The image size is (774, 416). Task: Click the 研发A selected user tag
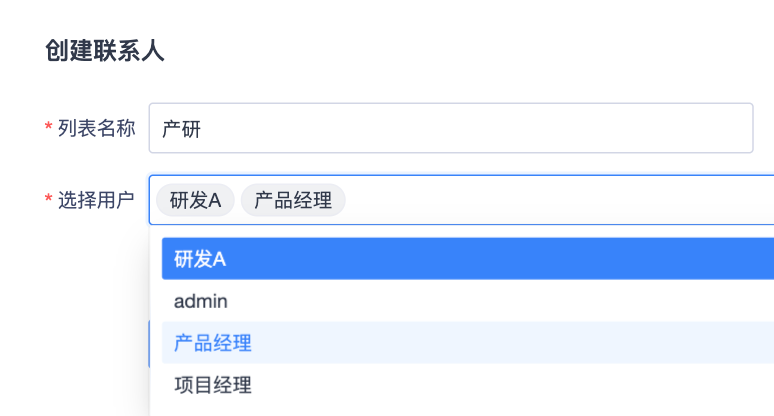coord(195,200)
